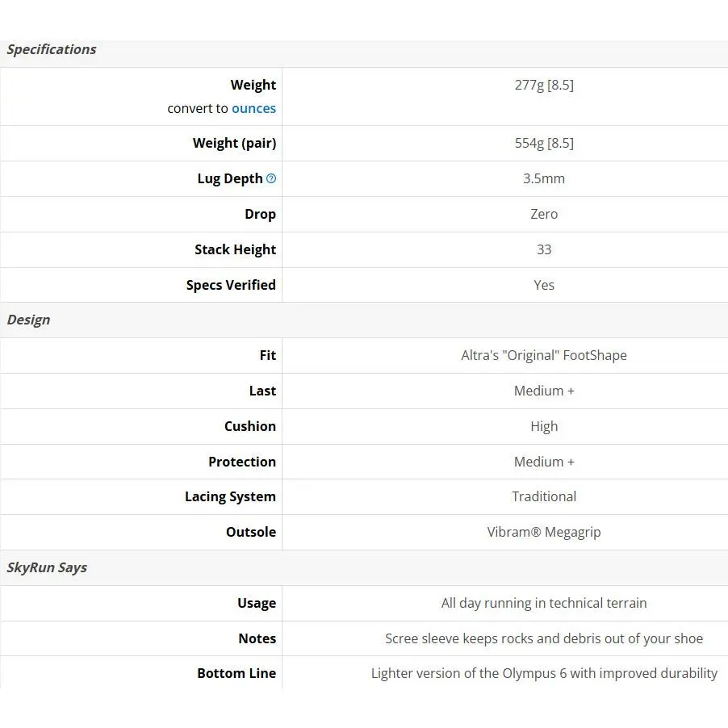Click the Notes text about scree sleeve
Image resolution: width=728 pixels, height=728 pixels.
pos(544,639)
